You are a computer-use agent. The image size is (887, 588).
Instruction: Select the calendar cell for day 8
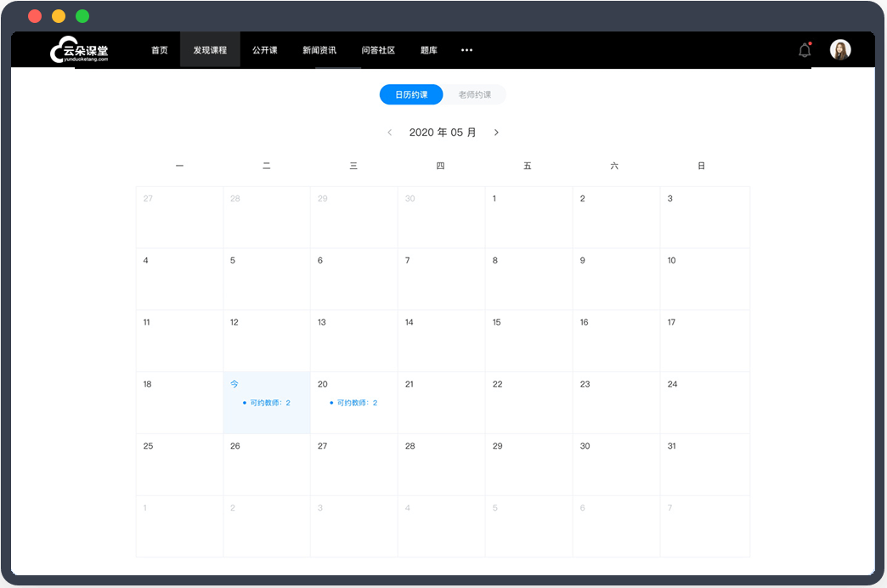[x=529, y=279]
